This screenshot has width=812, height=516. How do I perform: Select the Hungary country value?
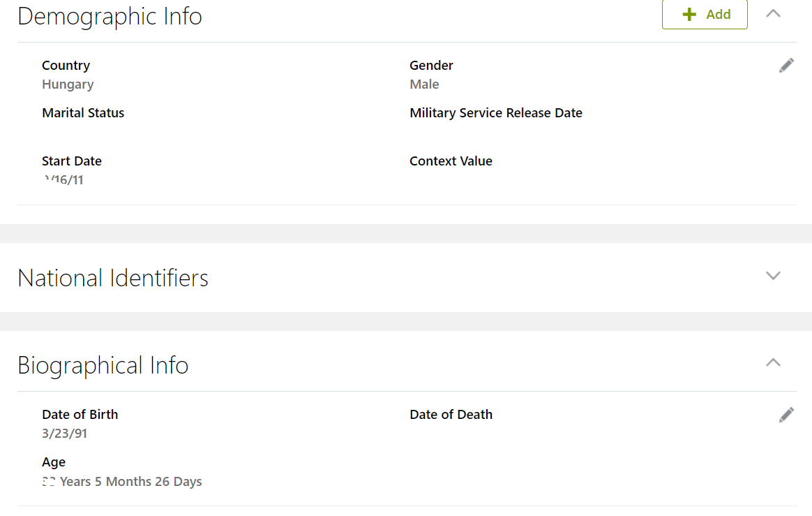click(x=68, y=84)
